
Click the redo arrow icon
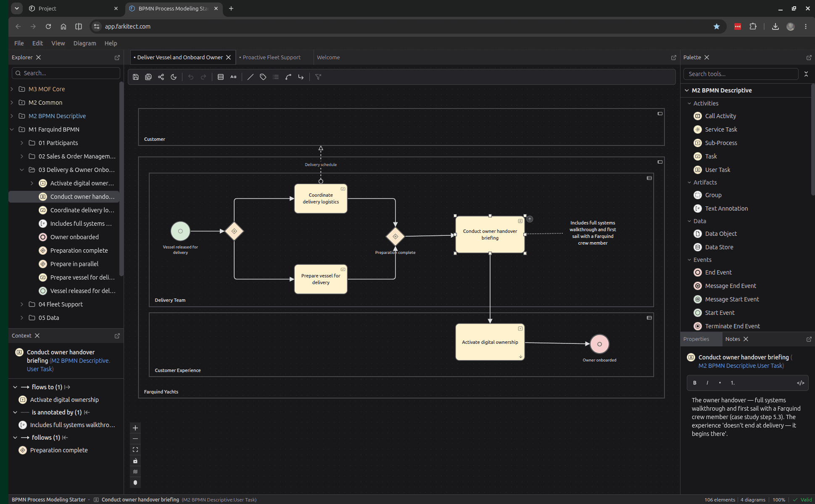pos(203,77)
